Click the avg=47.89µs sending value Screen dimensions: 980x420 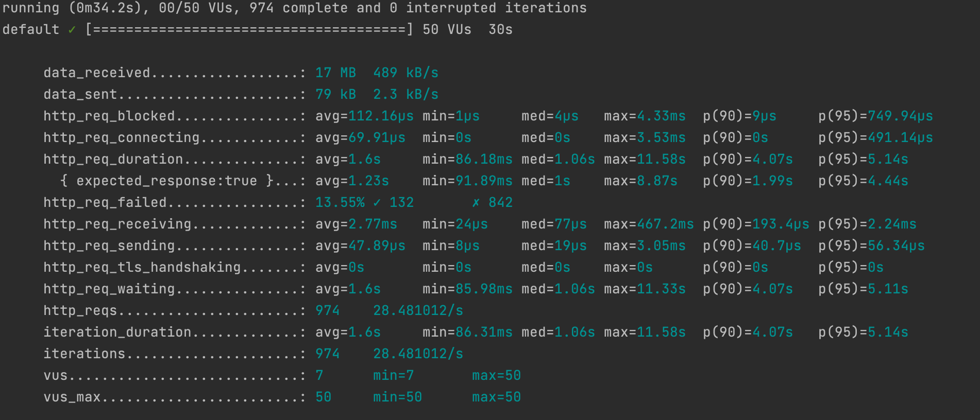click(360, 246)
